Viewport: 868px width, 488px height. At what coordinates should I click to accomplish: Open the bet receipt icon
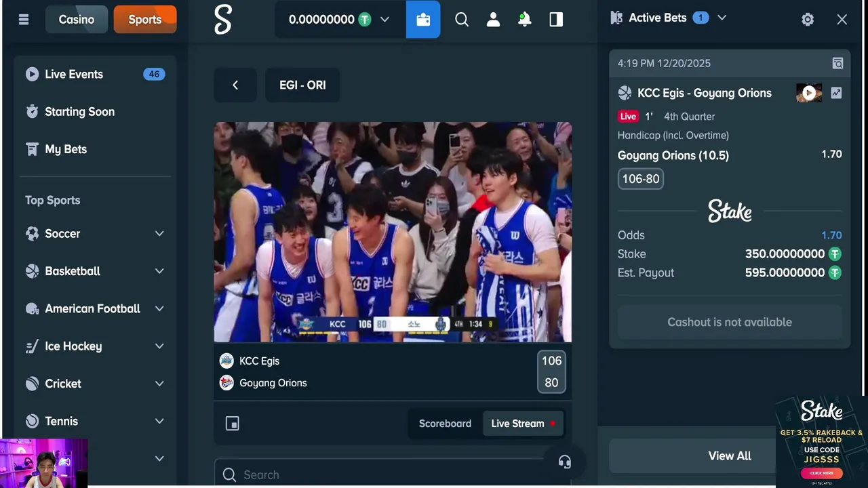point(838,63)
